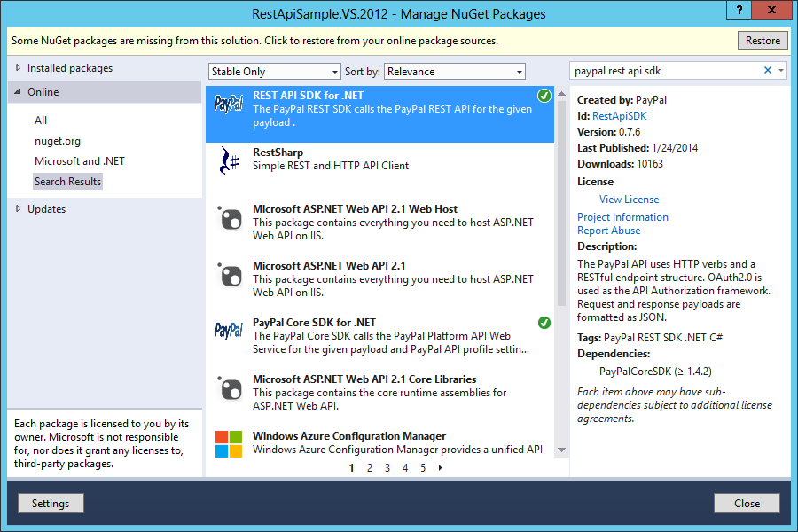The height and width of the screenshot is (532, 798).
Task: Open the RestApiSDK Id link
Action: [620, 116]
